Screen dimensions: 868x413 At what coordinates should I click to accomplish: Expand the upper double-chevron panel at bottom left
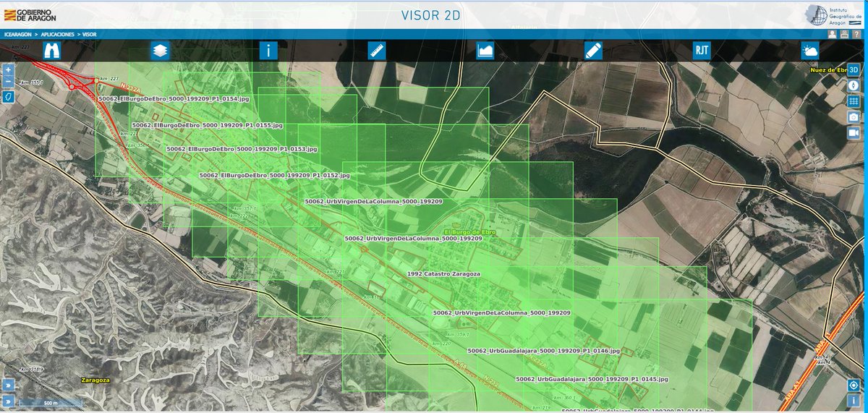pos(8,385)
